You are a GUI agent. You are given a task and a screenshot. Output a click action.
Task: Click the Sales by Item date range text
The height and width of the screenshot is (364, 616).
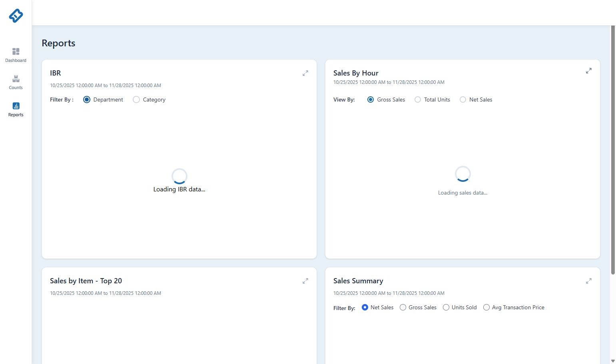tap(106, 293)
